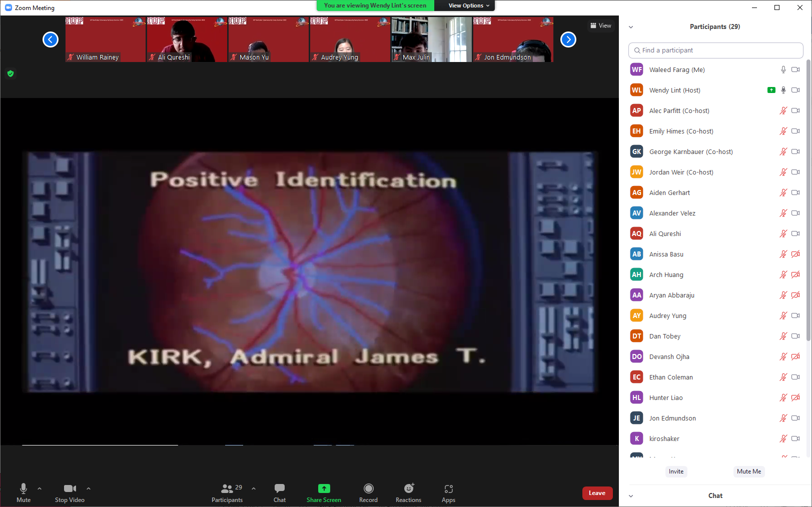Click the Participants (29) panel title
Viewport: 812px width, 507px height.
click(x=715, y=26)
